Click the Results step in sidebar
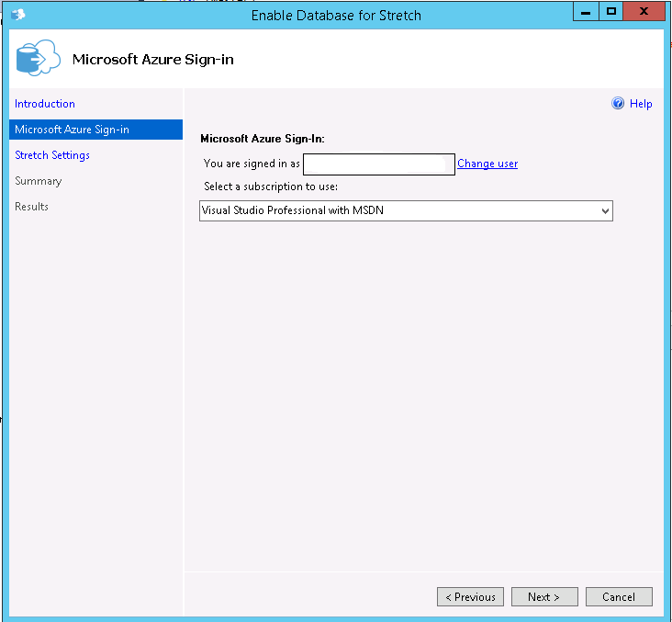This screenshot has height=622, width=672. coord(32,207)
